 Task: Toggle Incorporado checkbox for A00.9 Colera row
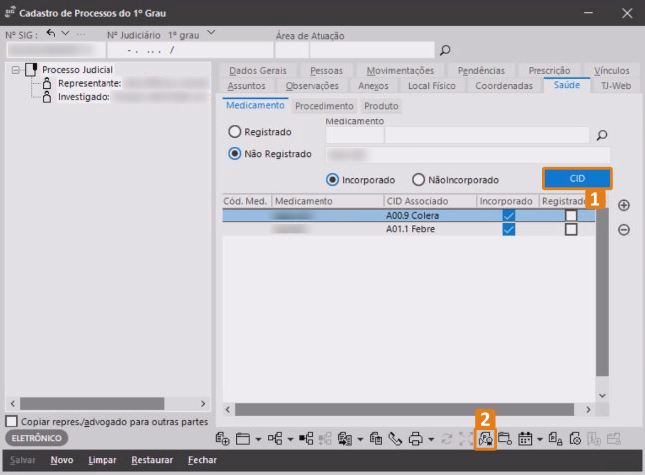(x=509, y=215)
